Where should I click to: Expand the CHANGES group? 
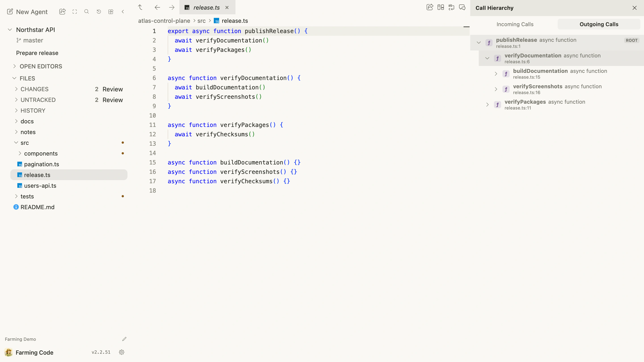[x=16, y=89]
